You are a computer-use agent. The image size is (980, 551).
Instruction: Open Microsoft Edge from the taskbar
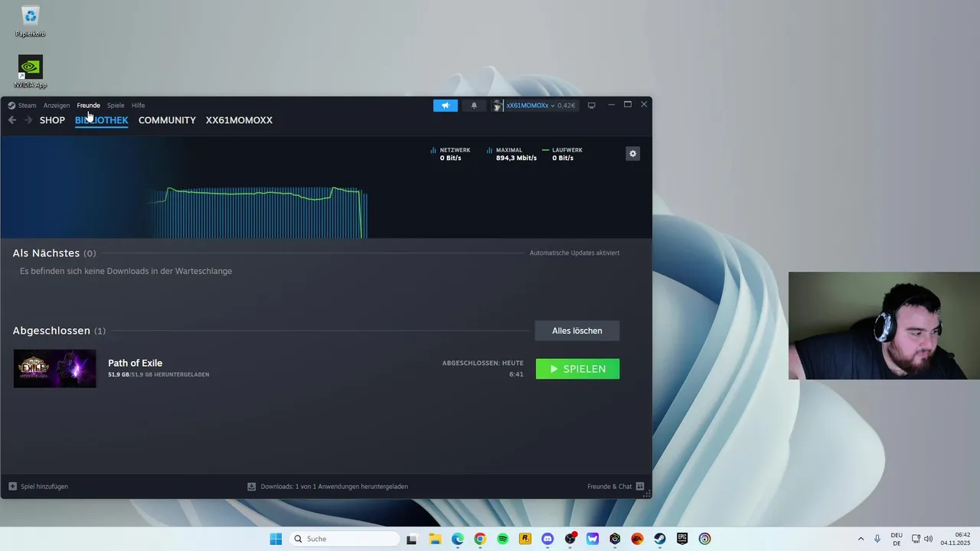tap(457, 539)
